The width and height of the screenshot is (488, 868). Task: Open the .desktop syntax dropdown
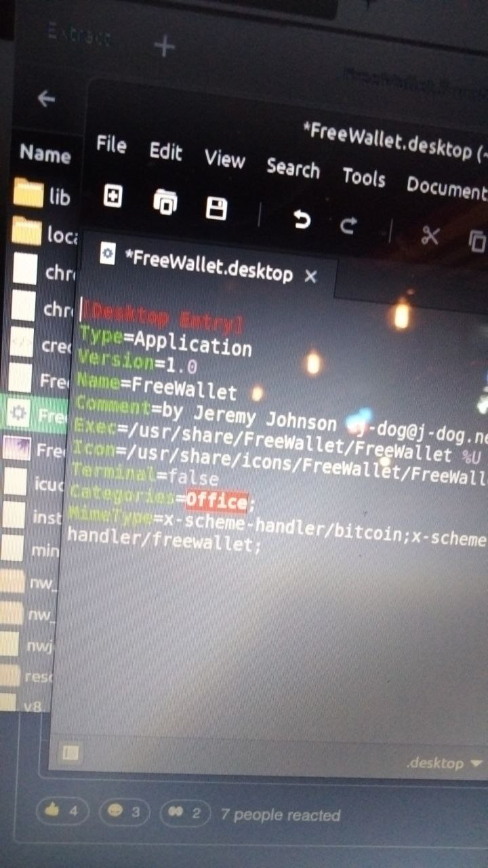coord(444,763)
